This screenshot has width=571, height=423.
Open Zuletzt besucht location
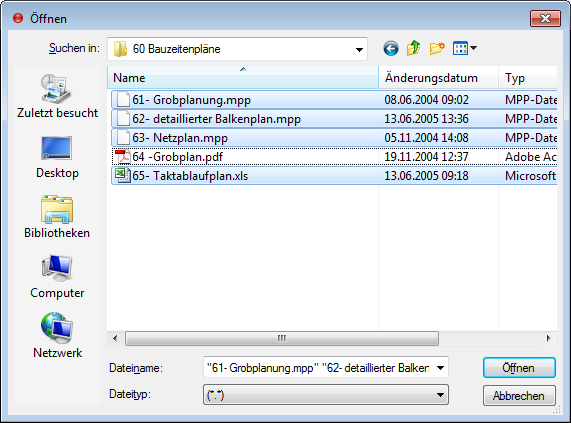point(57,96)
